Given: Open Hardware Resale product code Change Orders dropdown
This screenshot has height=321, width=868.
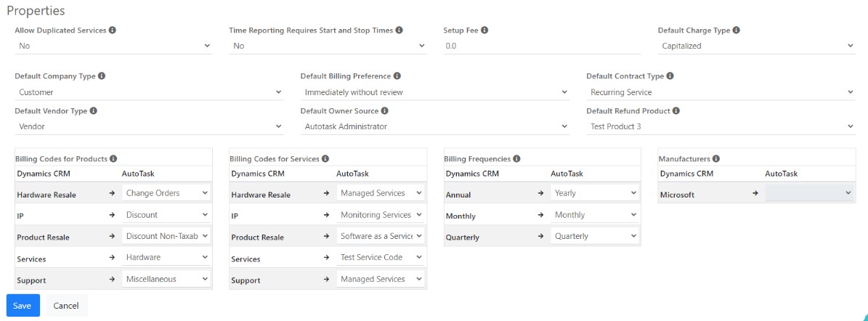Looking at the screenshot, I should 166,193.
